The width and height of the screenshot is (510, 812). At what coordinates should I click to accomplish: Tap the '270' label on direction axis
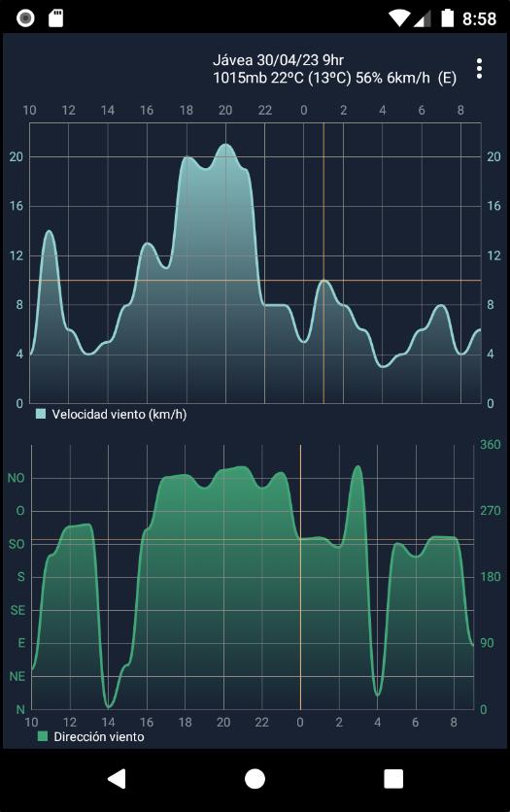(x=490, y=511)
